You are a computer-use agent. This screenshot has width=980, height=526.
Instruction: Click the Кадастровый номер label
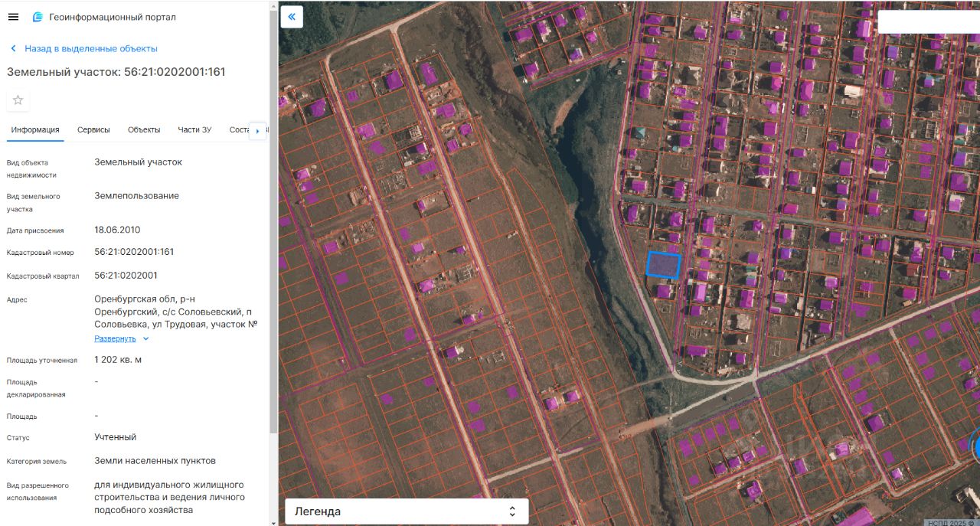[41, 253]
